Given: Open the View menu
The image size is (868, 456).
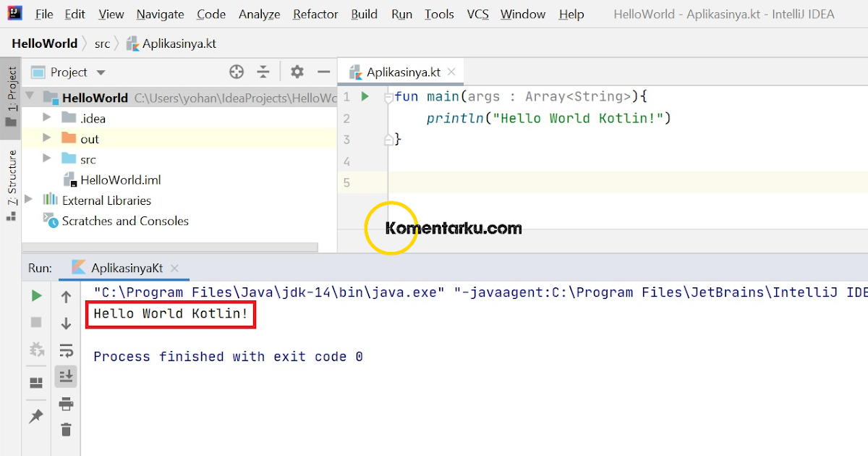Looking at the screenshot, I should (111, 14).
